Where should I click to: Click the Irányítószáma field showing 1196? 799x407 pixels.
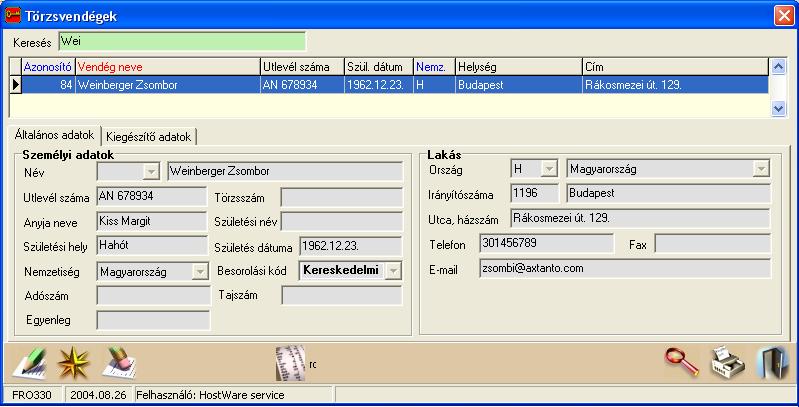click(535, 194)
